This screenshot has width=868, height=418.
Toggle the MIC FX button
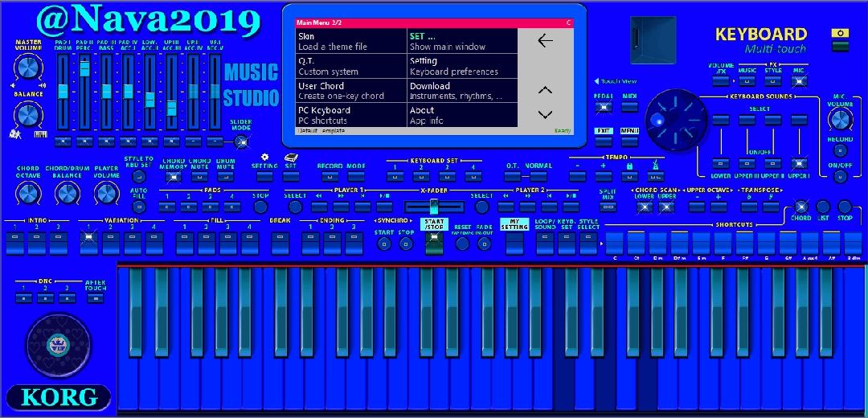point(798,81)
